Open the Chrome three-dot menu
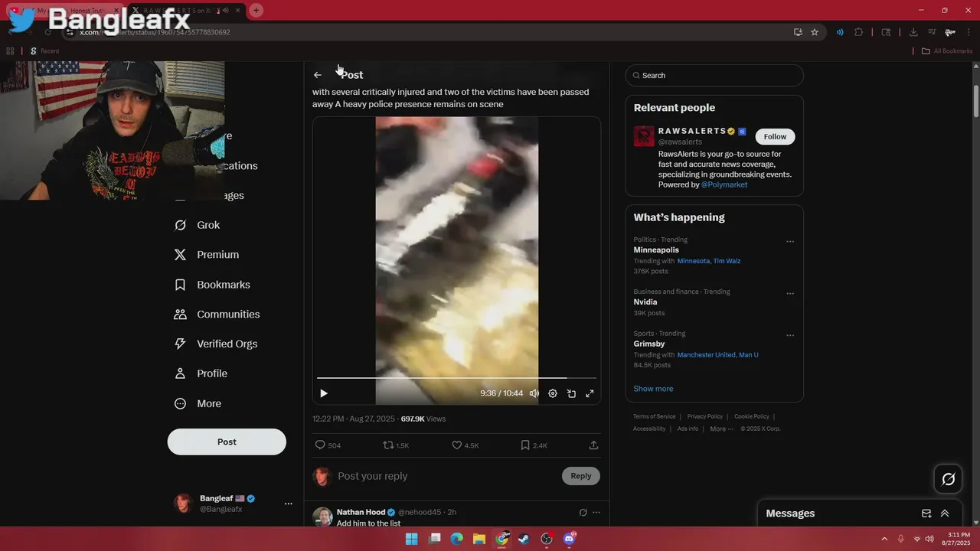This screenshot has width=980, height=551. [970, 32]
